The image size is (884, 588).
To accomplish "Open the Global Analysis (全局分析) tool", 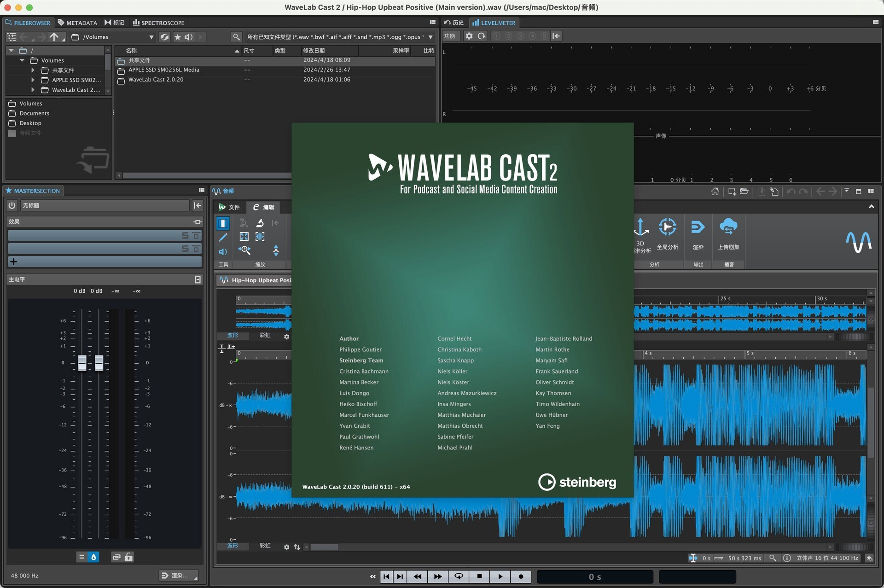I will point(667,234).
